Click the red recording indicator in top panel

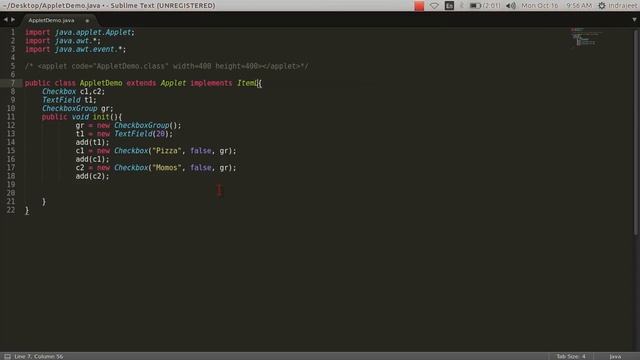[419, 6]
